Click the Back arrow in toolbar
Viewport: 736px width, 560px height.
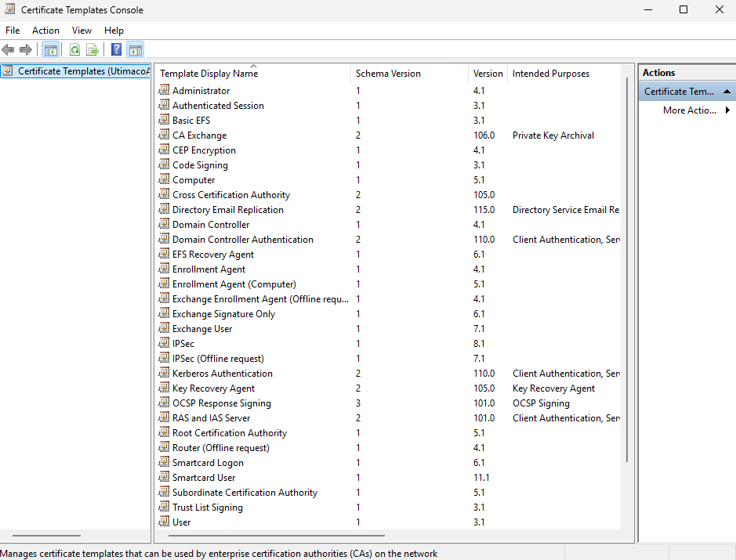click(9, 50)
